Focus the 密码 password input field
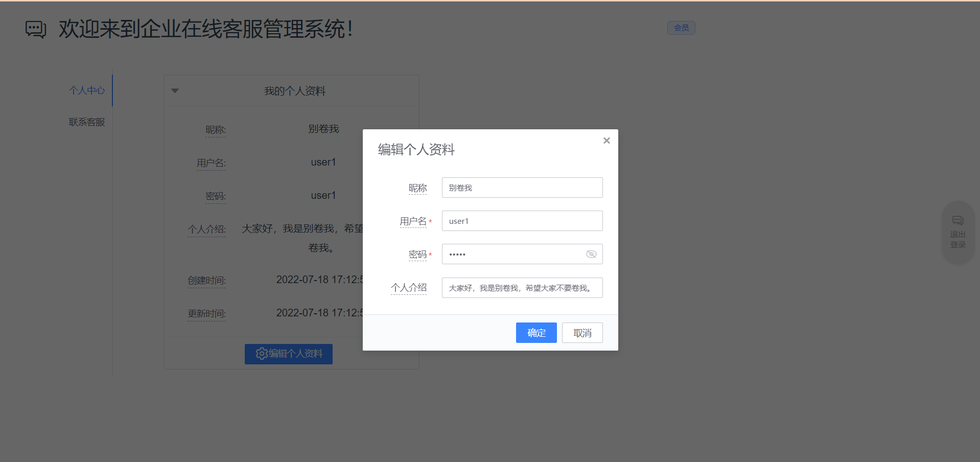The height and width of the screenshot is (462, 980). tap(522, 254)
